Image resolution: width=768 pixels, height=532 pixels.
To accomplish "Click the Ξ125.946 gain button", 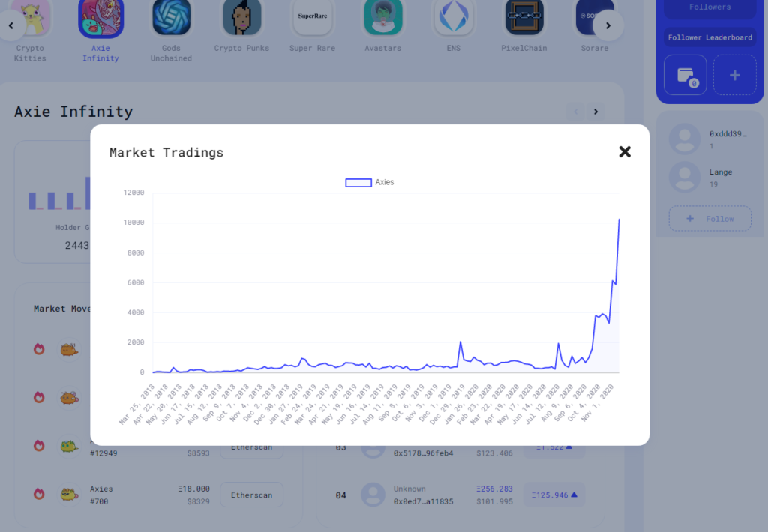I will (x=554, y=495).
